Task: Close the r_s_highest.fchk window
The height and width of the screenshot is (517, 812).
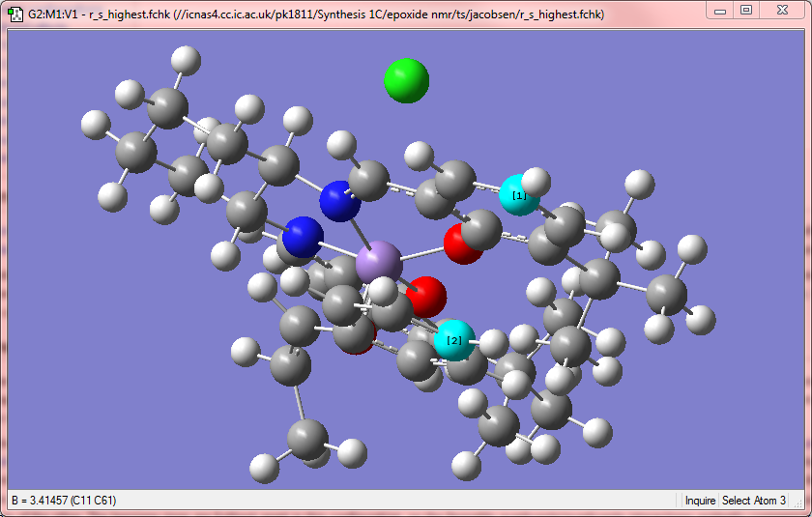Action: coord(782,11)
